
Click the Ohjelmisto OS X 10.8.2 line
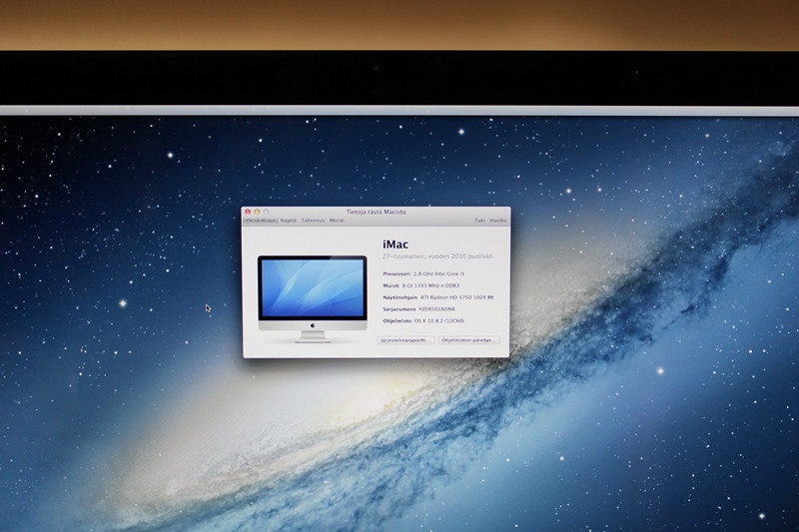(423, 320)
